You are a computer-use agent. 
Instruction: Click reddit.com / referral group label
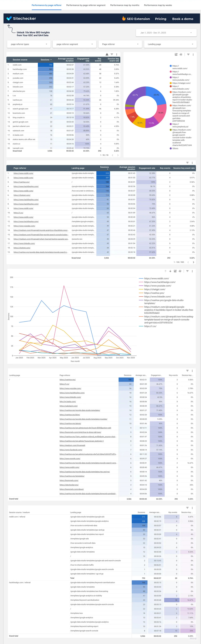pos(17,517)
